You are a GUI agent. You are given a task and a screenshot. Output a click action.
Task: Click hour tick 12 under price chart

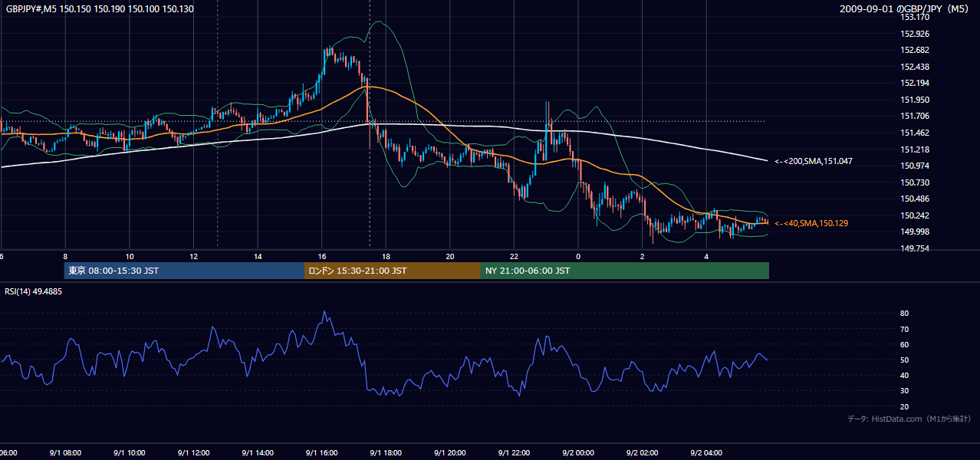click(193, 256)
